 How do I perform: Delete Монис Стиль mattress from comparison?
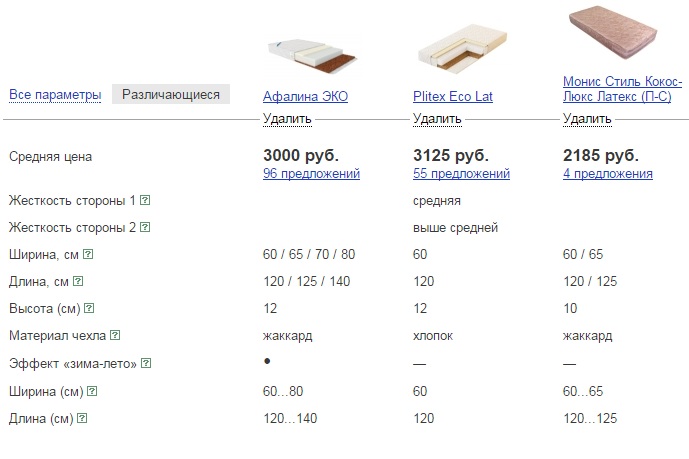coord(587,119)
